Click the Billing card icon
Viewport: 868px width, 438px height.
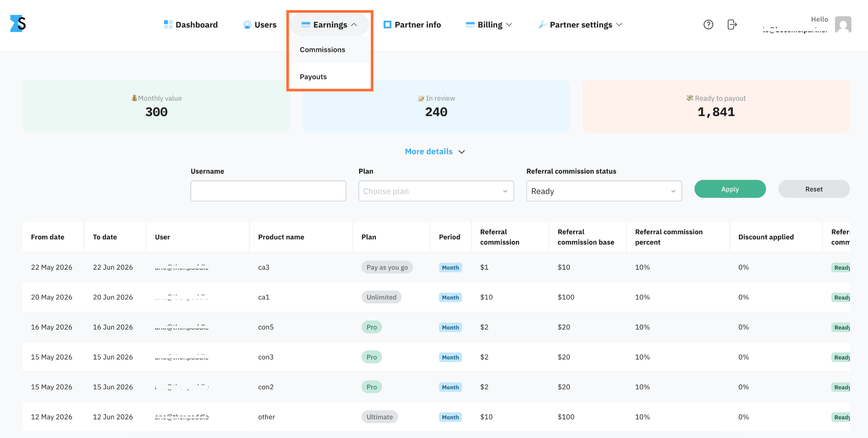(470, 25)
